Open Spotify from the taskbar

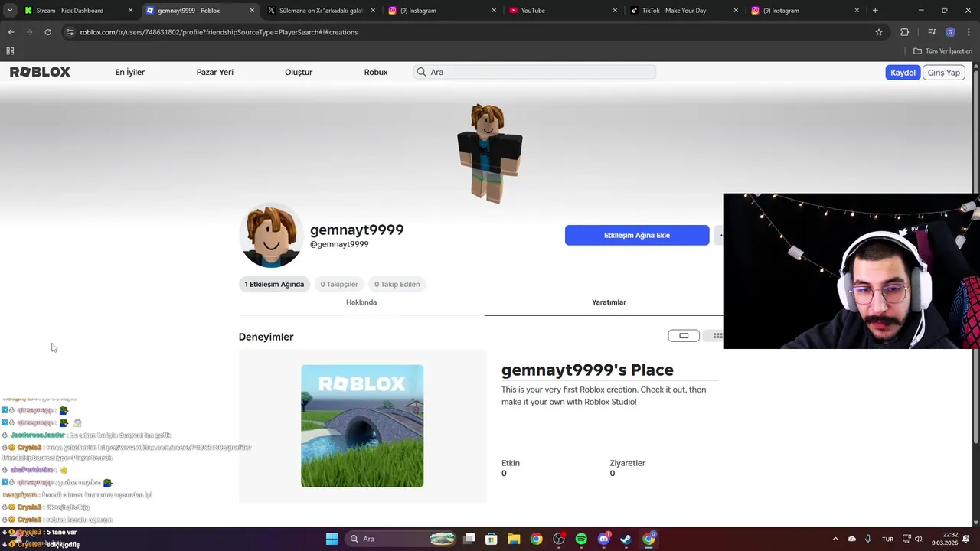click(581, 539)
